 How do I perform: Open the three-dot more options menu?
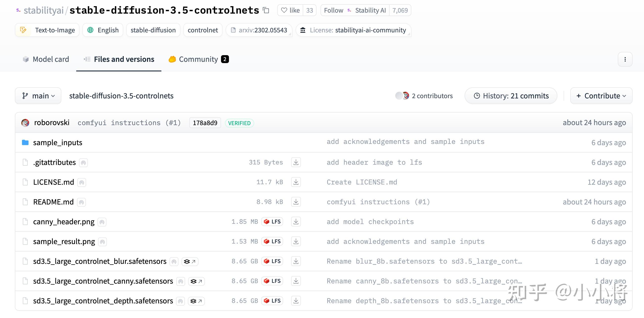(625, 59)
